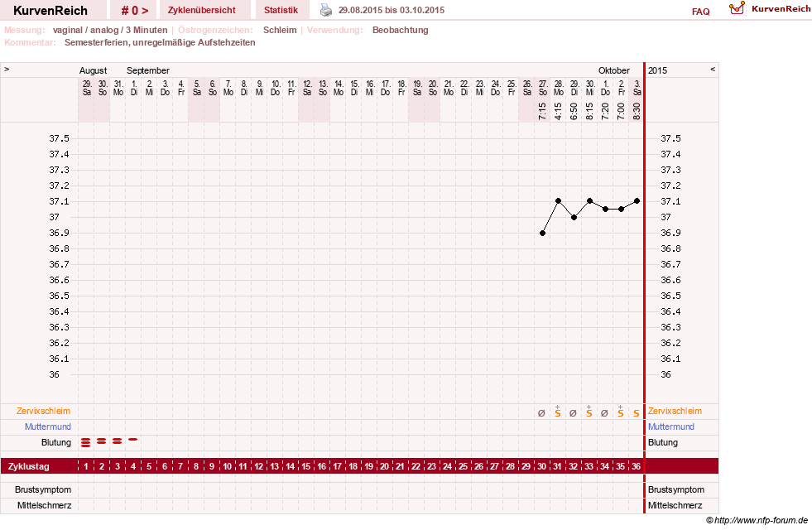The image size is (812, 530).
Task: Click the right Zervixschleim row label
Action: (675, 411)
